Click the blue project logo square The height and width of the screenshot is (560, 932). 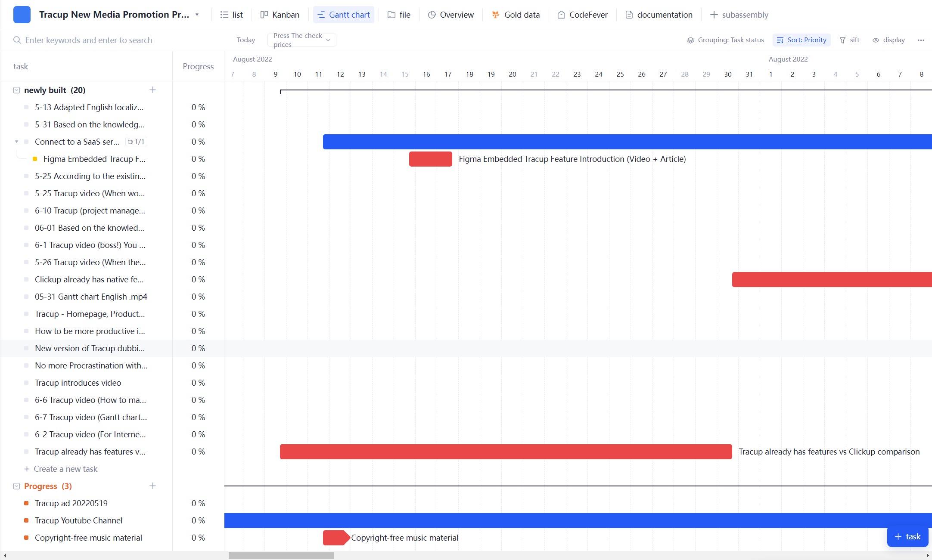(22, 15)
